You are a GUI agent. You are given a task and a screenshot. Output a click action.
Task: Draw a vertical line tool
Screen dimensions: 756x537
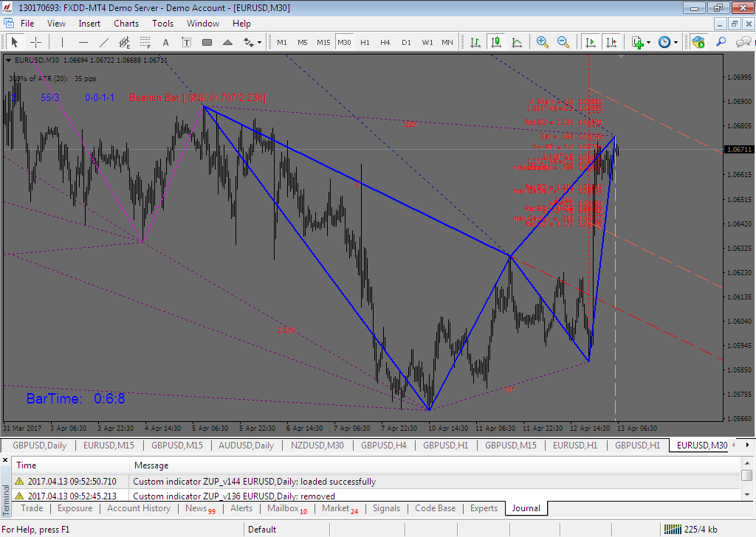63,42
